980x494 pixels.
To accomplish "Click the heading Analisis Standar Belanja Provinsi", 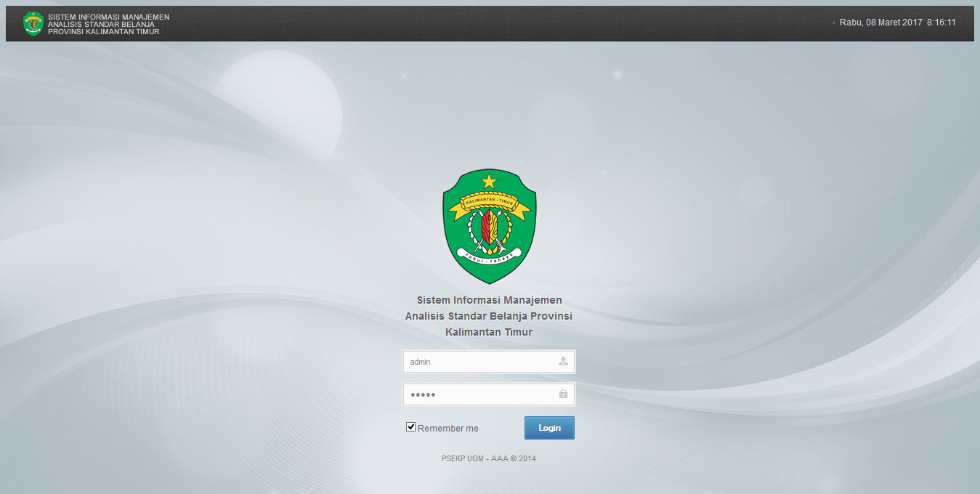I will coord(489,316).
